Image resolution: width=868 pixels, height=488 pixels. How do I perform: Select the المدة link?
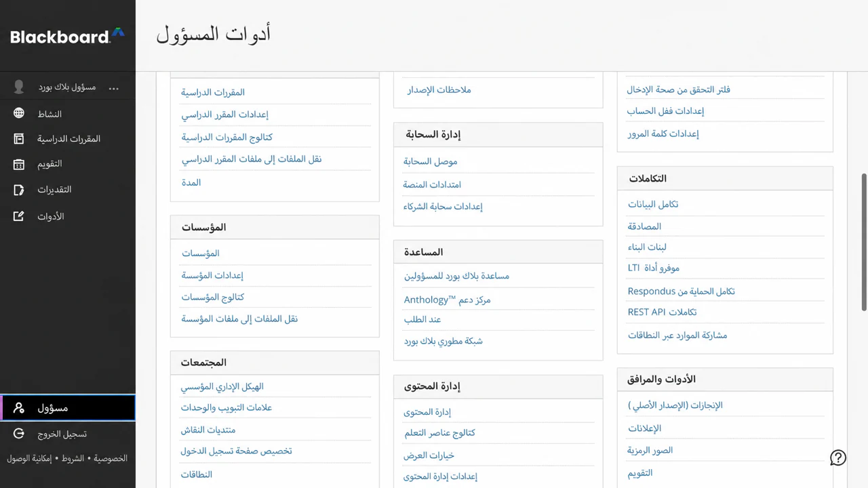pos(191,182)
